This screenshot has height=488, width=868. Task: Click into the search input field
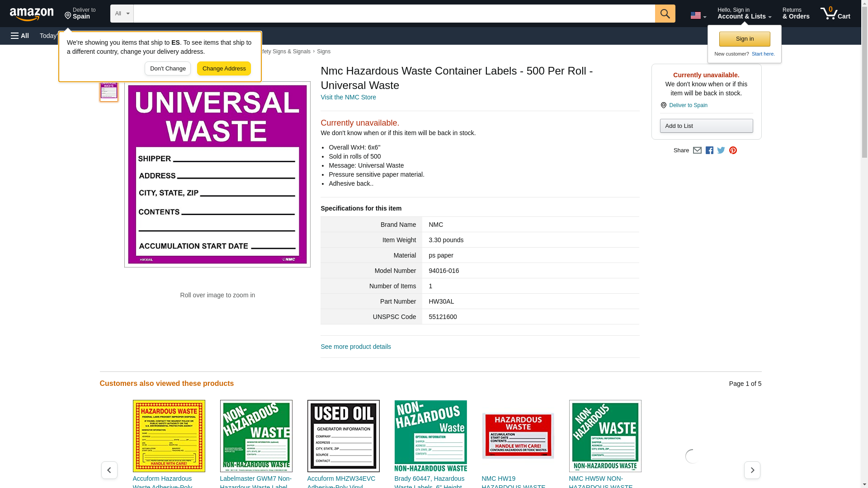coord(393,14)
